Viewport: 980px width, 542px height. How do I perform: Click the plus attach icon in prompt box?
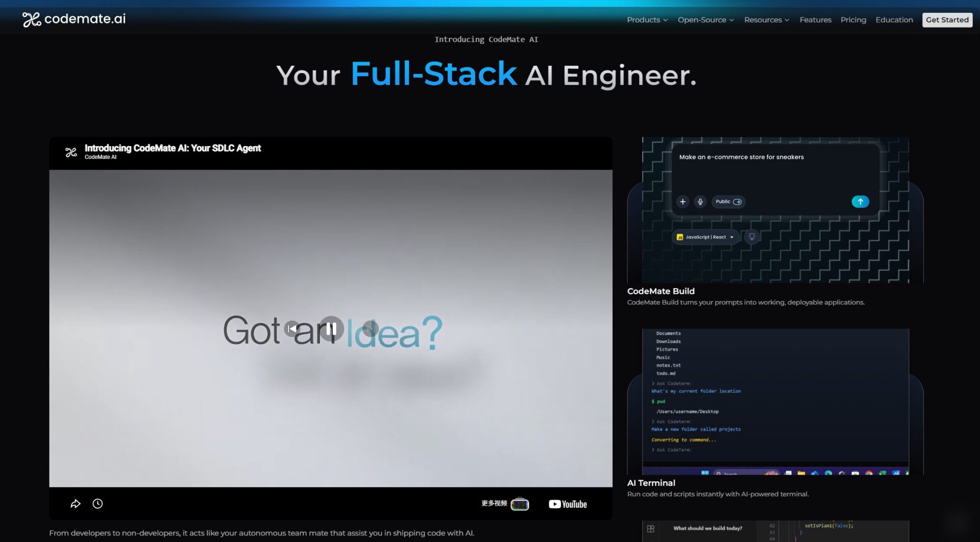pyautogui.click(x=682, y=202)
